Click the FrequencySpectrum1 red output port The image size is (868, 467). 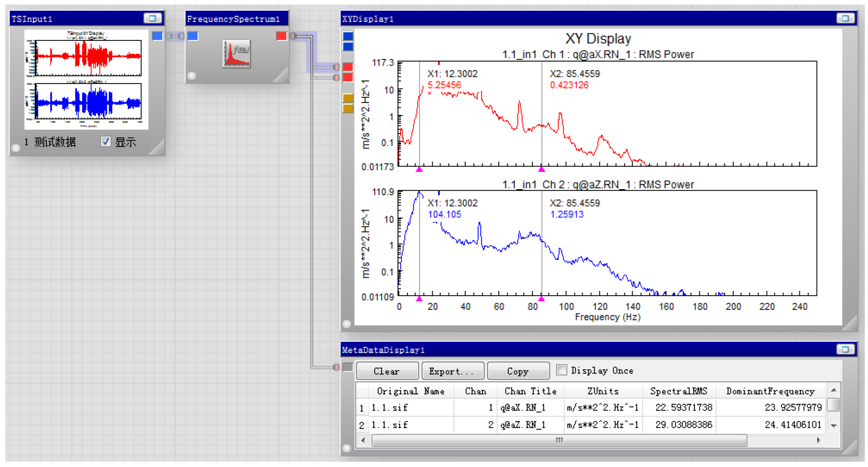[x=281, y=36]
